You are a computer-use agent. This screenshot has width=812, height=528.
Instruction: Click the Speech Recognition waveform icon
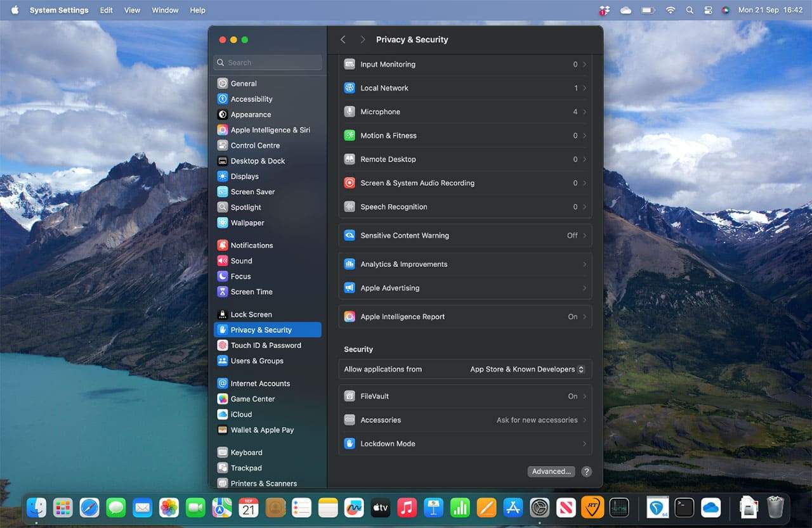coord(350,207)
